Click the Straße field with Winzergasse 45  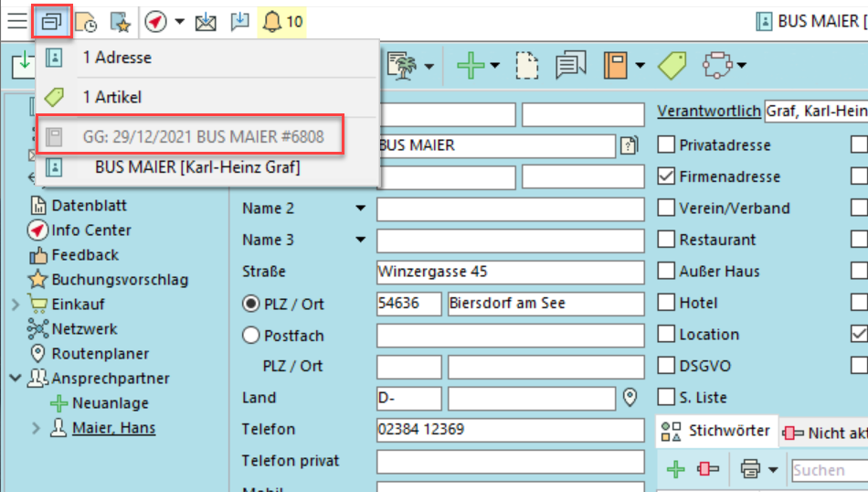click(x=495, y=272)
